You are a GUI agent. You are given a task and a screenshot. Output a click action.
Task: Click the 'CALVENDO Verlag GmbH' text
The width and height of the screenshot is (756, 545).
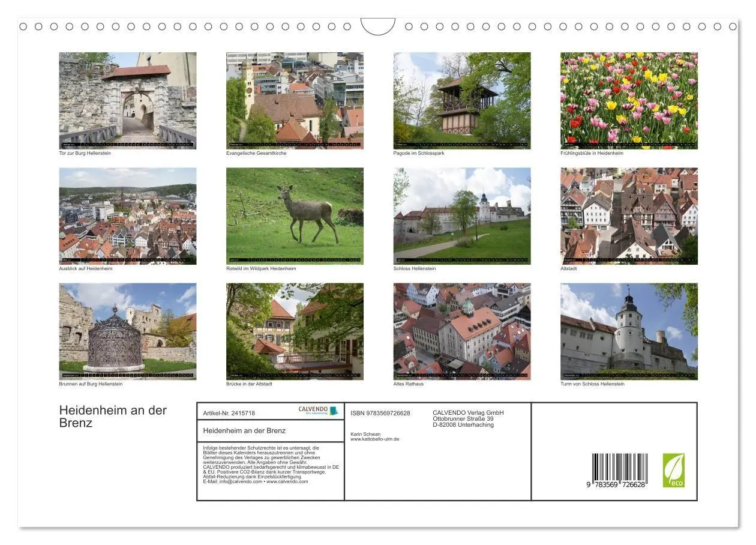coord(468,413)
